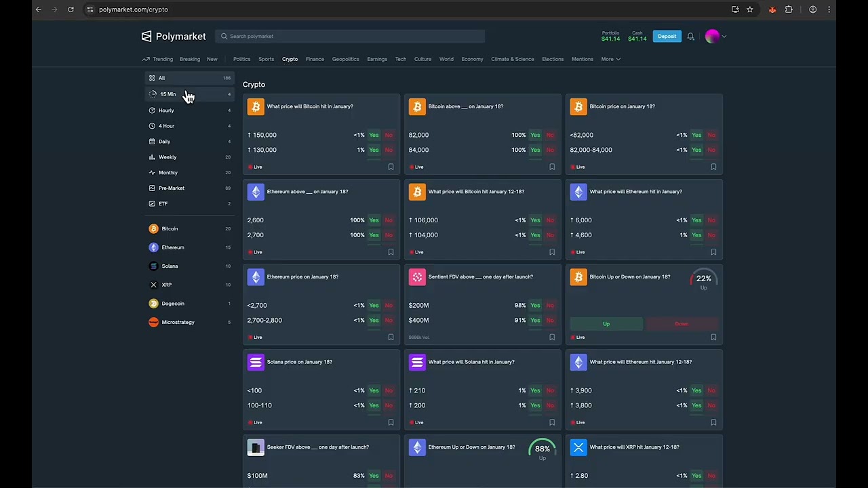Open Solana icon of 'Solana price on January 18?' card

(256, 363)
